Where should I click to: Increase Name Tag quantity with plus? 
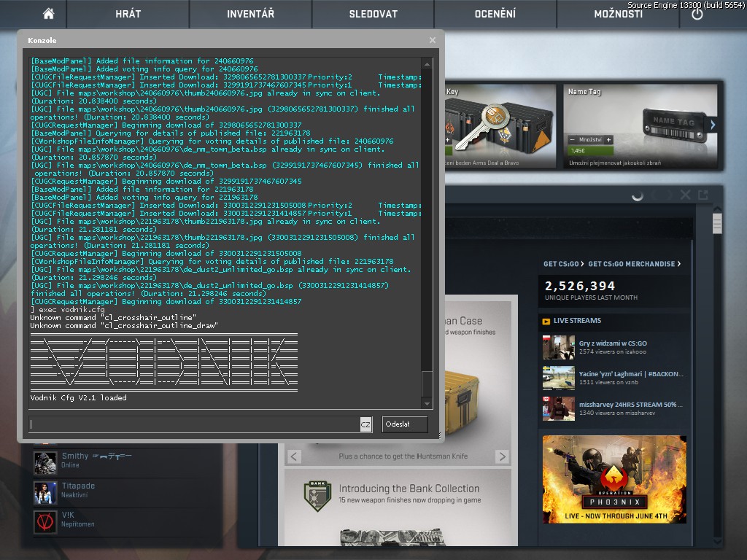(608, 139)
